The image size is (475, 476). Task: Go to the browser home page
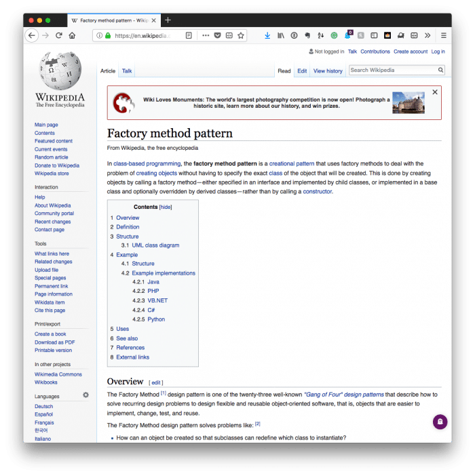[x=72, y=35]
